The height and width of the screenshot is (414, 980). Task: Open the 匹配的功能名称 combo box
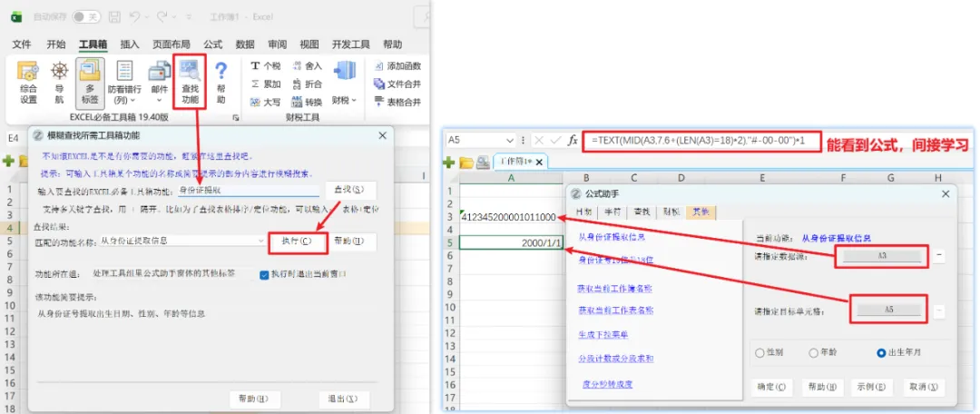[183, 241]
